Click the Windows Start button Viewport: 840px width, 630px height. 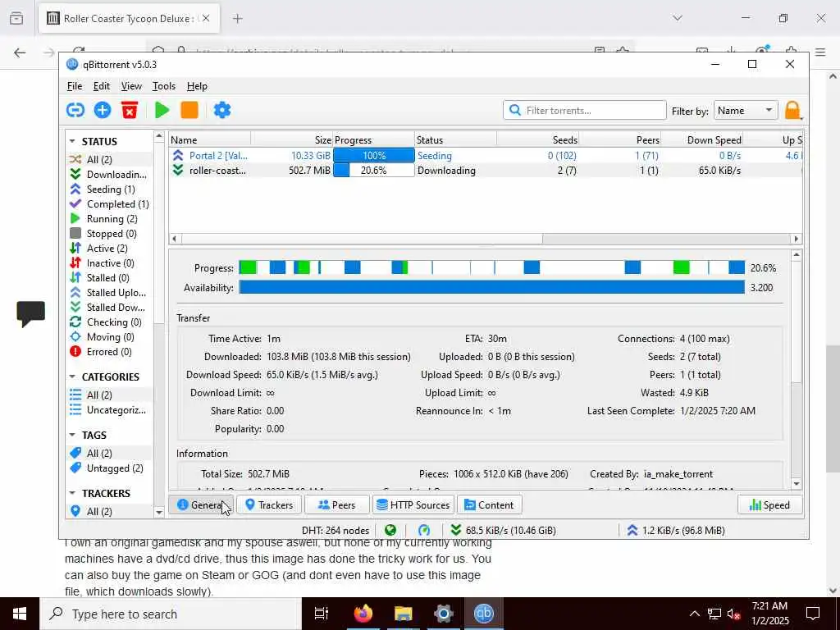[20, 614]
